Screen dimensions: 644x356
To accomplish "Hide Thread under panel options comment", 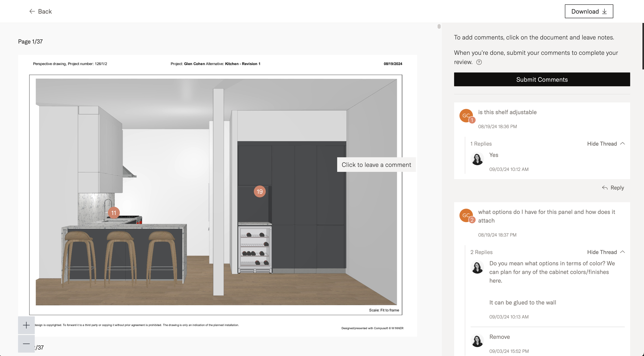I will click(606, 252).
